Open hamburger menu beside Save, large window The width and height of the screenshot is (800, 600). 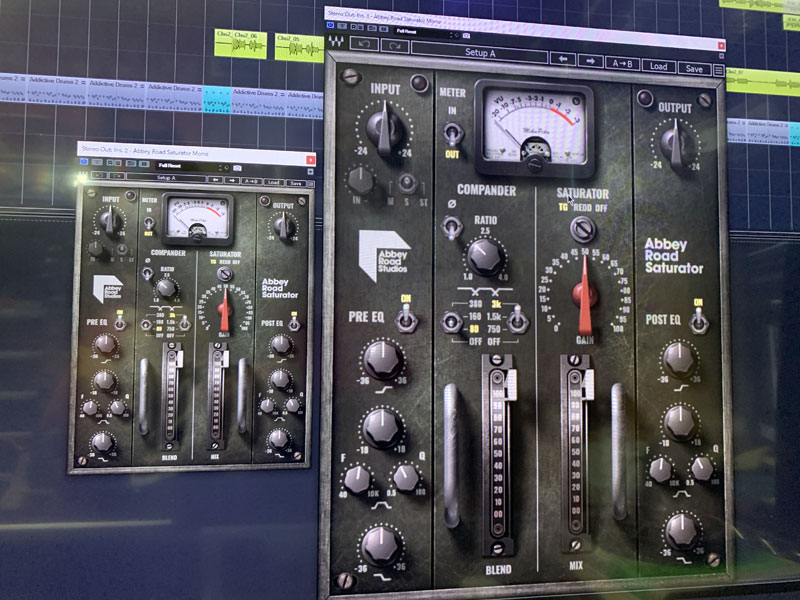[x=718, y=70]
